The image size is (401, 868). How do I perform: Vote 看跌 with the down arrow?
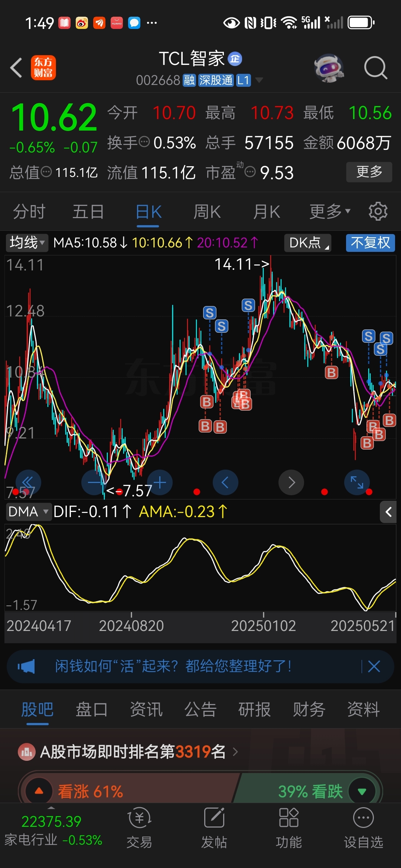coord(362,791)
